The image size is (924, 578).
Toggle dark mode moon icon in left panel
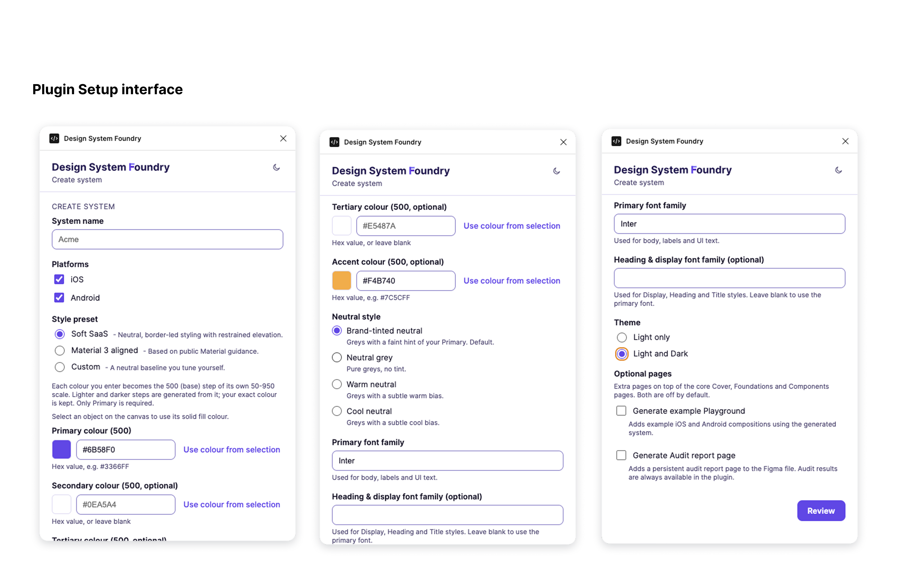click(x=276, y=167)
